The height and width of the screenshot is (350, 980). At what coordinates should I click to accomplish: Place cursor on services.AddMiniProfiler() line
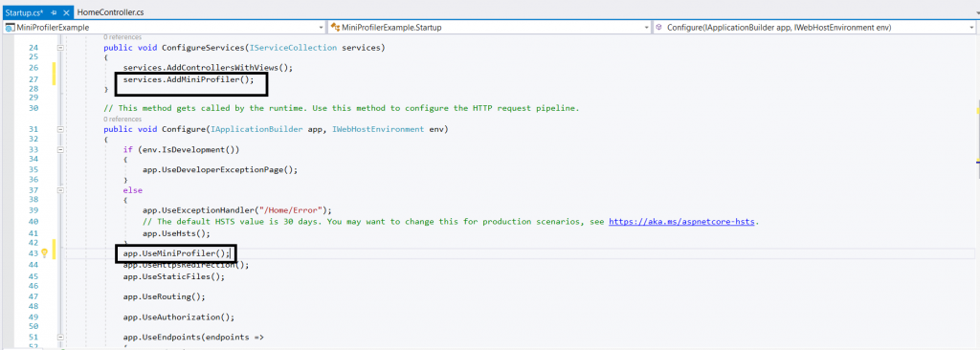click(189, 79)
